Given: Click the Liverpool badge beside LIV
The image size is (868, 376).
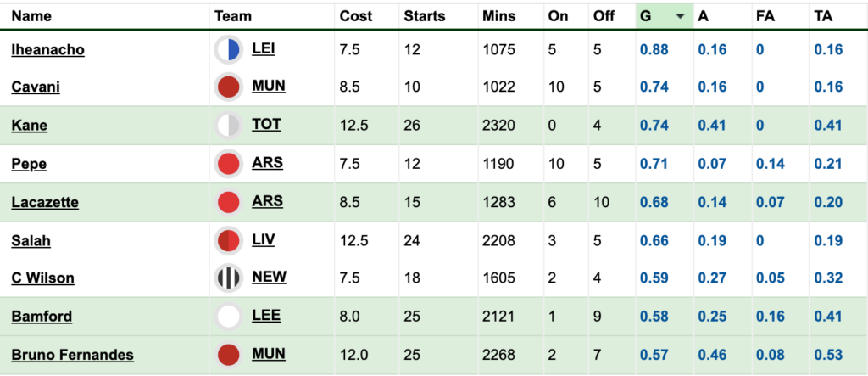Looking at the screenshot, I should [229, 241].
